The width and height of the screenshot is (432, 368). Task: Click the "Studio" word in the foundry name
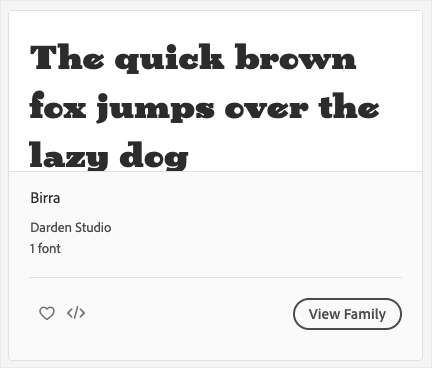click(x=93, y=228)
